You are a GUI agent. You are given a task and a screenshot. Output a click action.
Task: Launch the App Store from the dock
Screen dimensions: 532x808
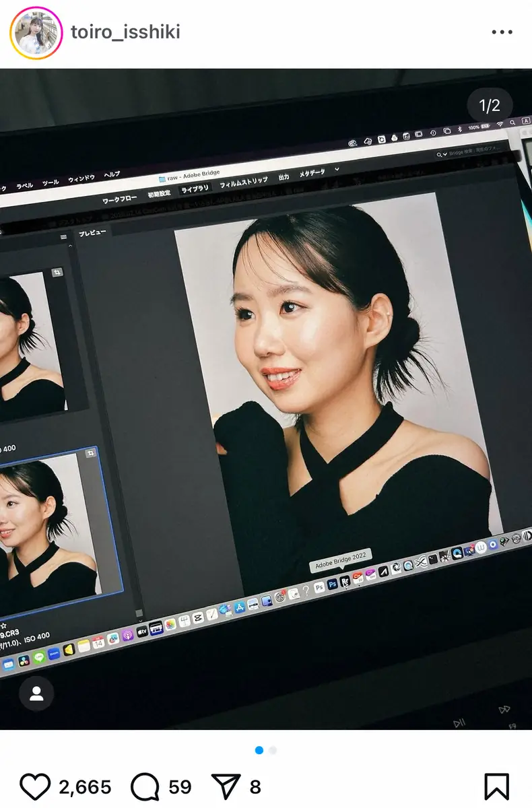238,606
